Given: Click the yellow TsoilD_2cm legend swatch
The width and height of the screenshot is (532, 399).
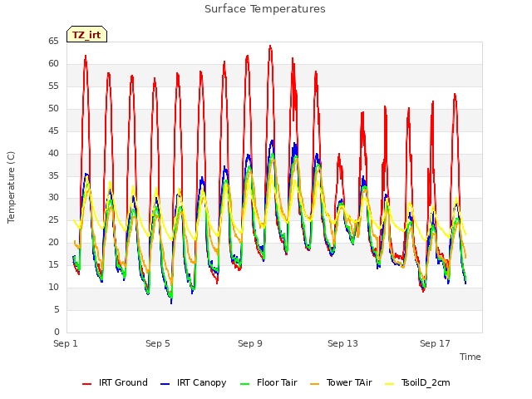Looking at the screenshot, I should (390, 384).
